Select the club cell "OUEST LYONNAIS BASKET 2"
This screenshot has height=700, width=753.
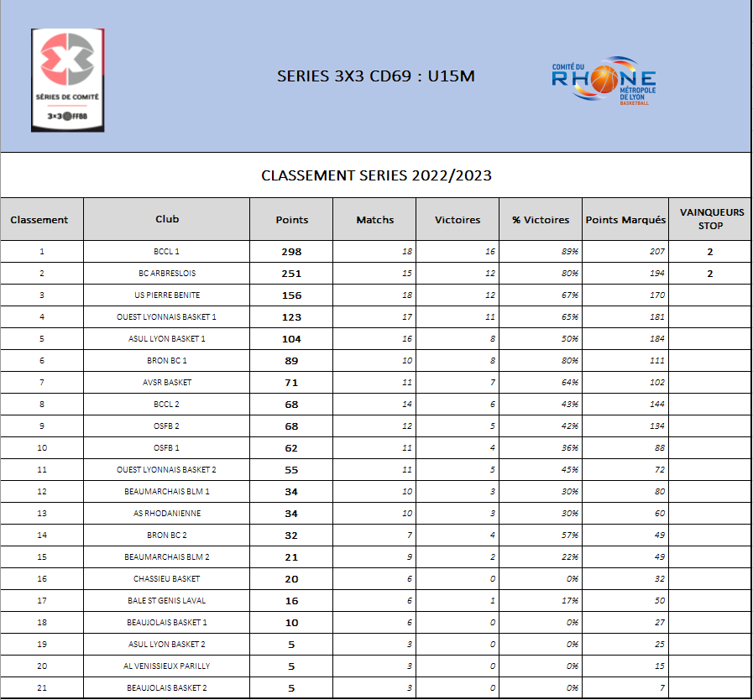point(167,469)
